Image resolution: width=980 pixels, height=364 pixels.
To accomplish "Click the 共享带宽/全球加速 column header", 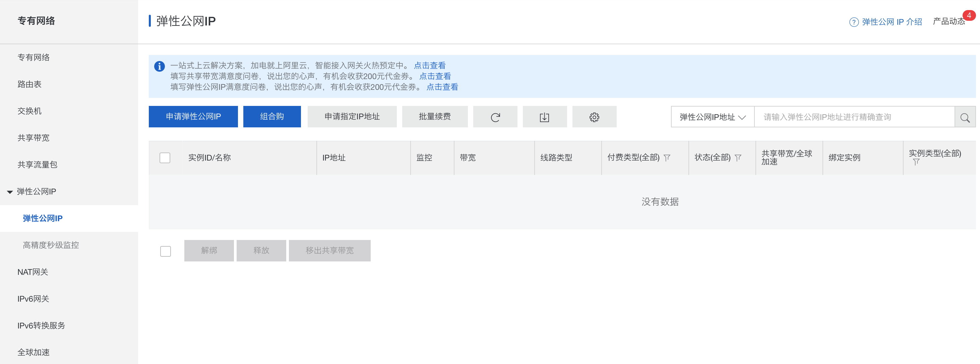I will tap(786, 158).
